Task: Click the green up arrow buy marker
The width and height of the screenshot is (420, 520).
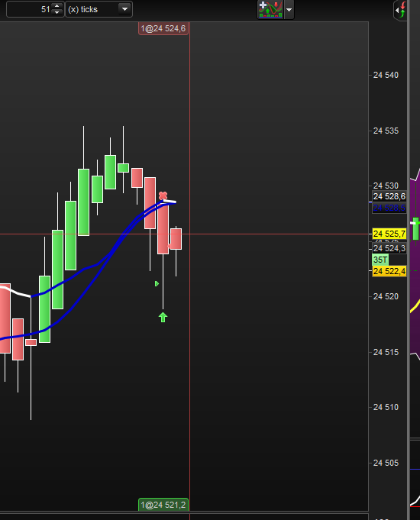Action: (x=163, y=317)
